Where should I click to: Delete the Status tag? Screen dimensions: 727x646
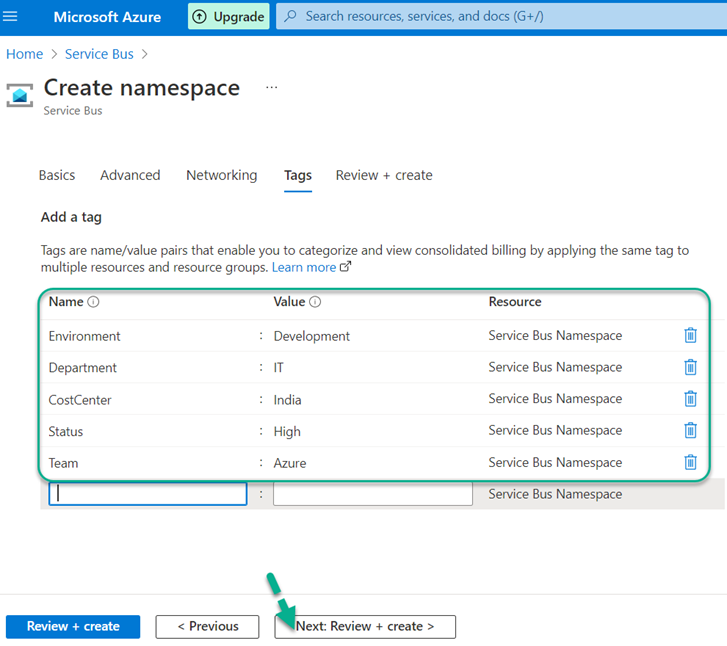coord(690,430)
